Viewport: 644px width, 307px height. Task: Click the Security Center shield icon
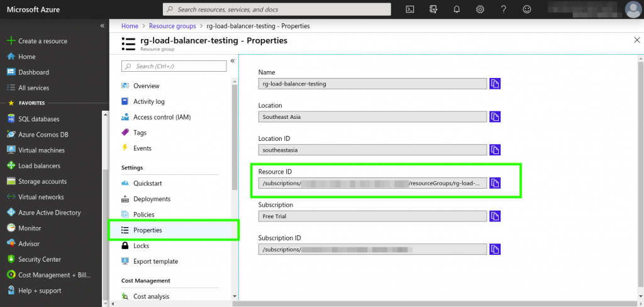tap(11, 260)
